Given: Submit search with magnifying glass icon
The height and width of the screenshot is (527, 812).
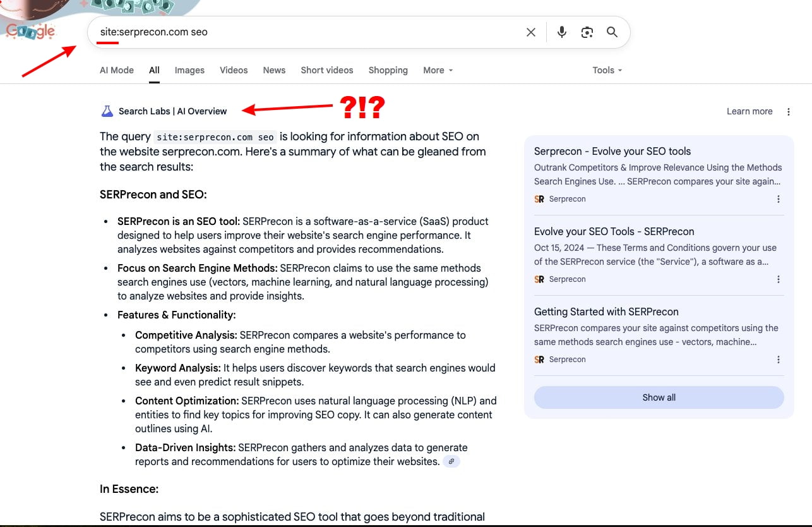Looking at the screenshot, I should click(x=612, y=32).
